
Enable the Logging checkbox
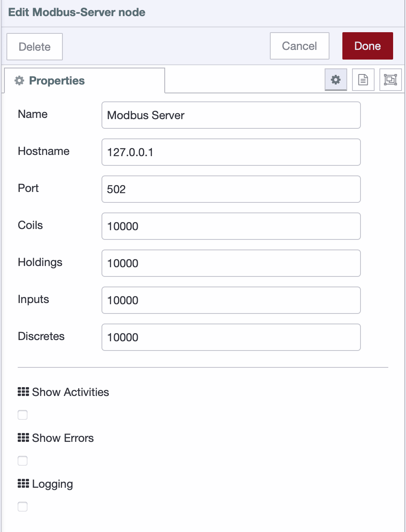23,506
